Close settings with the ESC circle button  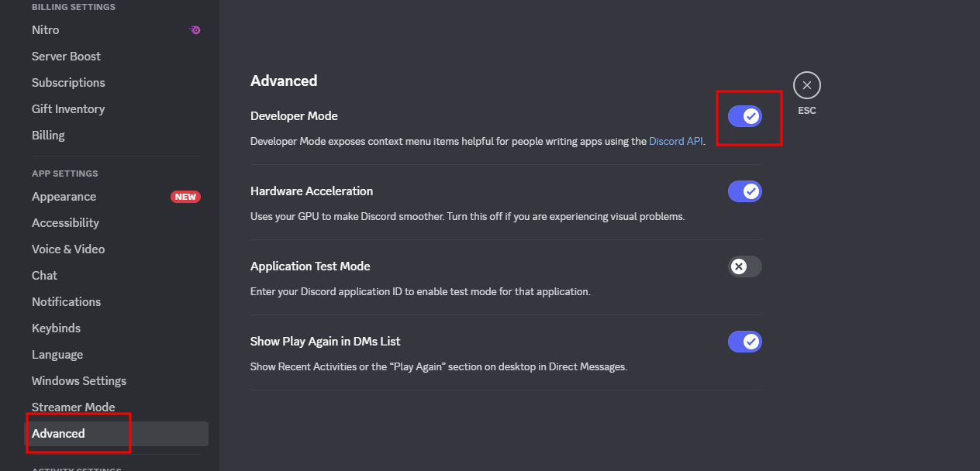807,85
